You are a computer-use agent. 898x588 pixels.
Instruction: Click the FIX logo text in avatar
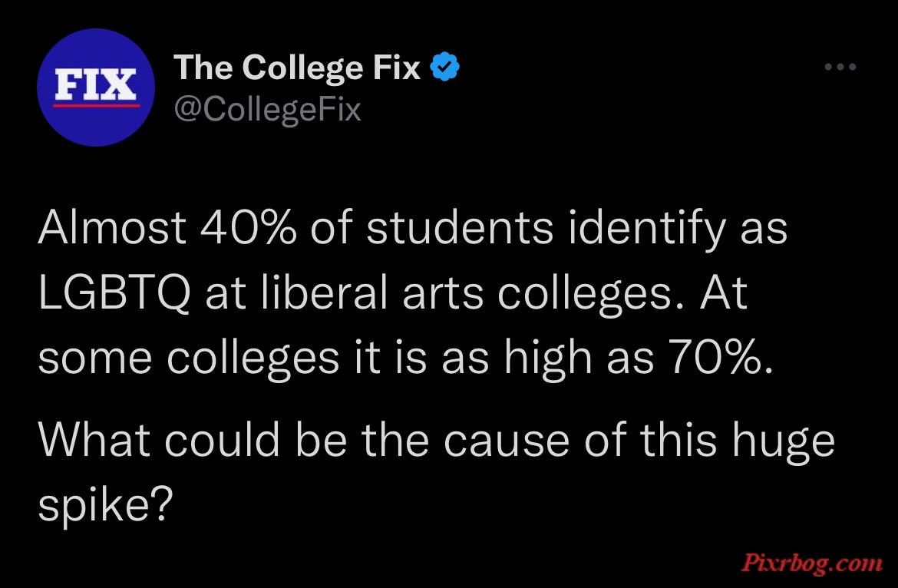point(96,84)
